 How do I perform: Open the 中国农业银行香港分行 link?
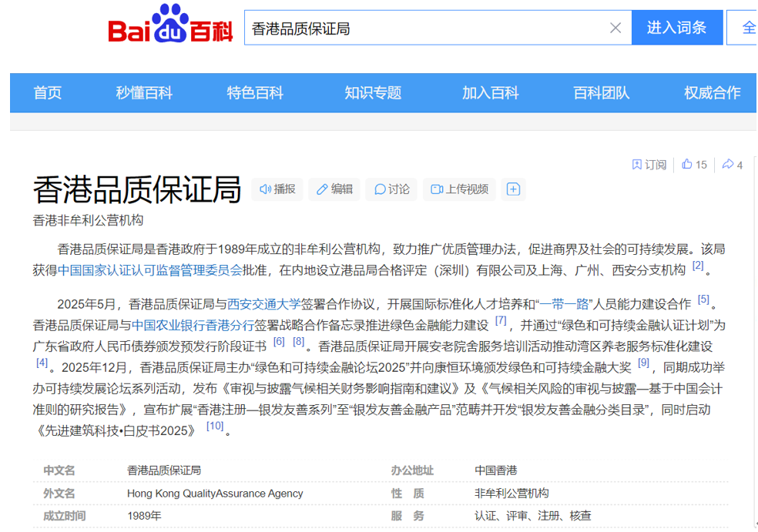click(193, 326)
